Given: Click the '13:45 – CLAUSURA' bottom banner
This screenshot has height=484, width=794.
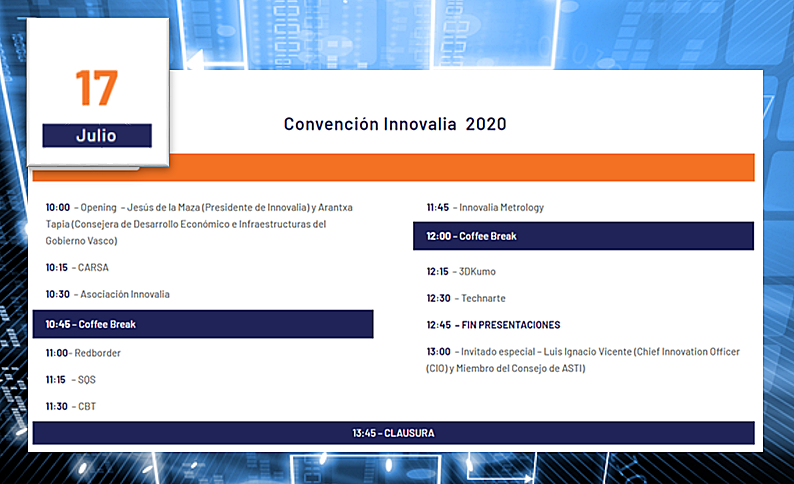Looking at the screenshot, I should point(393,433).
